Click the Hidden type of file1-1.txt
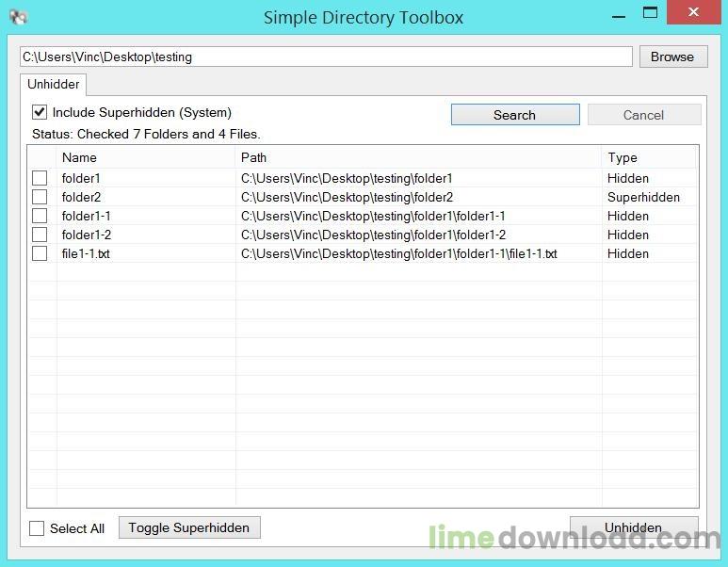 click(628, 254)
